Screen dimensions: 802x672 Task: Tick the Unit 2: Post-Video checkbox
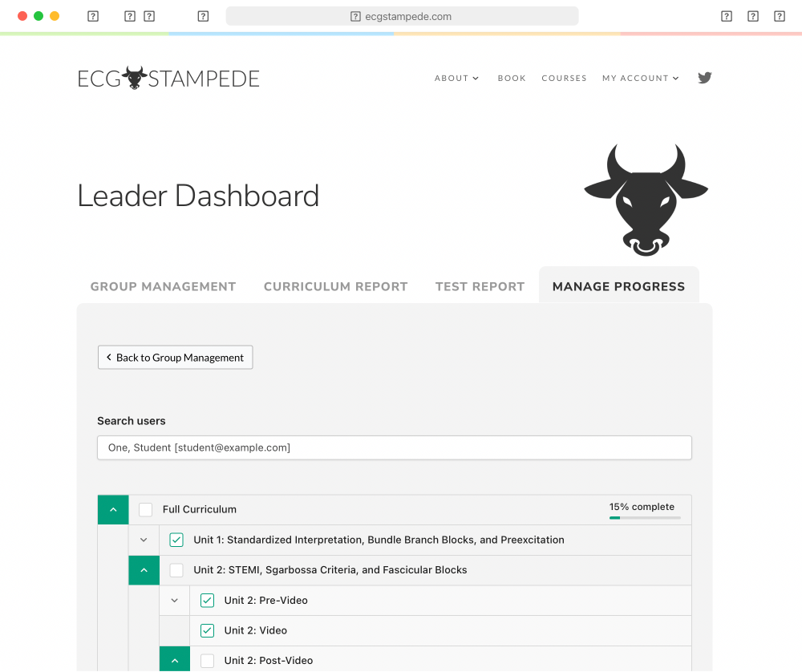207,660
